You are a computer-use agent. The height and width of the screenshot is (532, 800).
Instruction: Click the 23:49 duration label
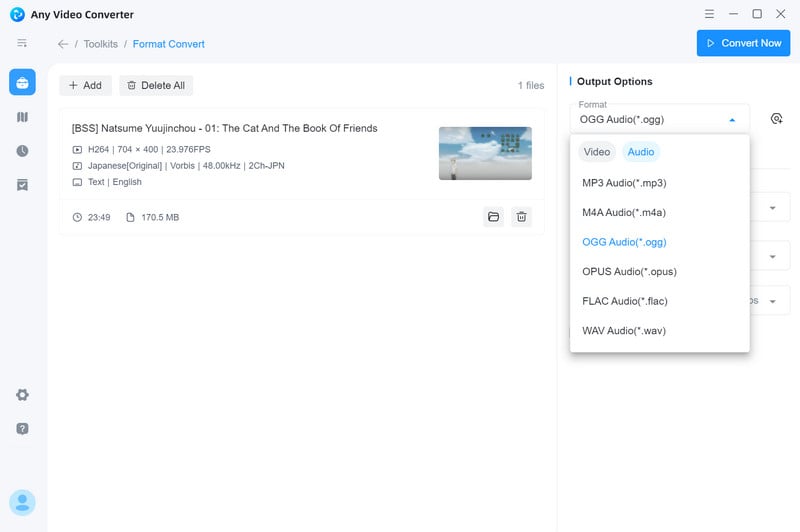[99, 217]
